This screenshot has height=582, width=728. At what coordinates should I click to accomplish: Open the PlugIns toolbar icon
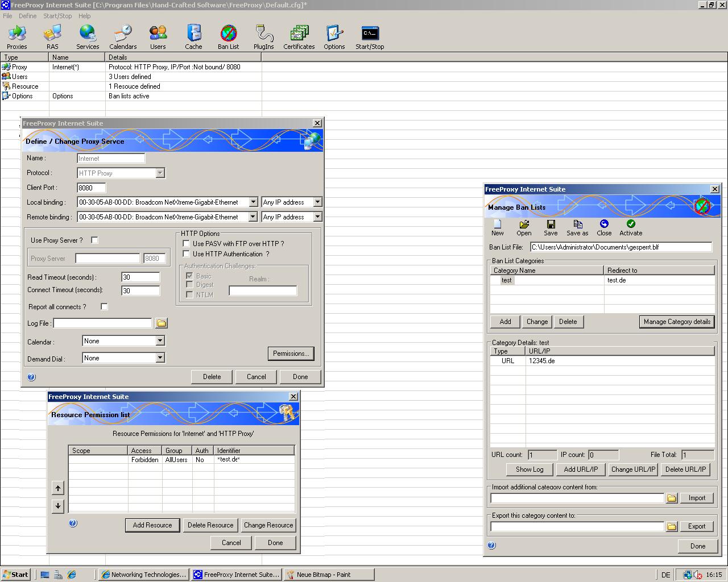[264, 37]
